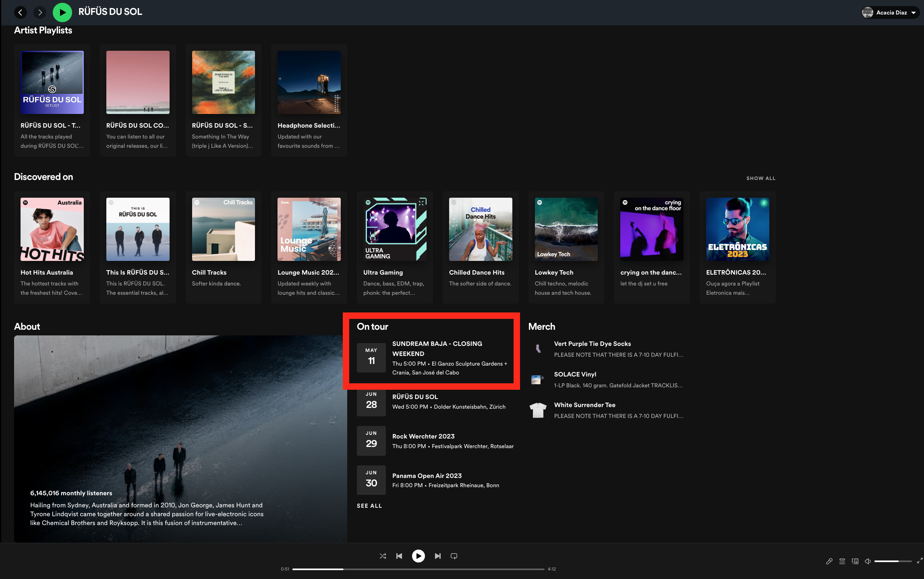Open the Headphone Selections playlist cover
The width and height of the screenshot is (924, 579).
[309, 82]
